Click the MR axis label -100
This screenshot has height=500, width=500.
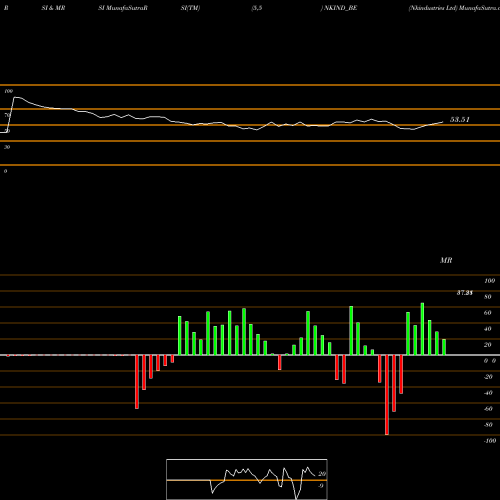click(x=490, y=441)
